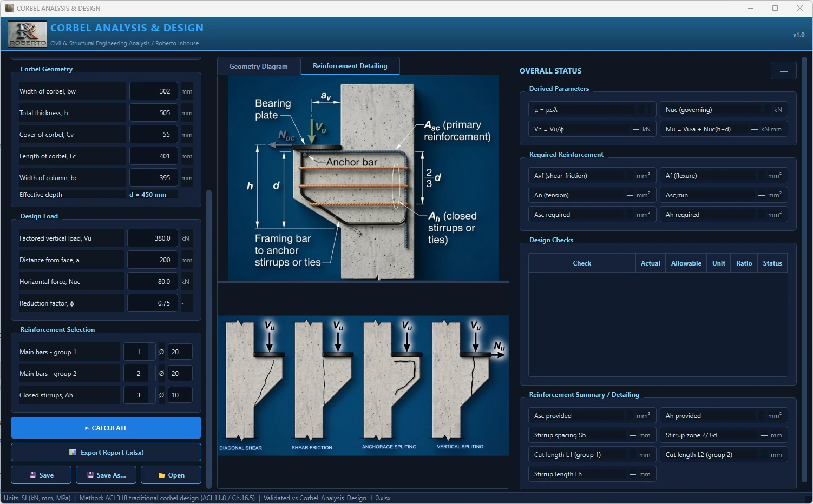Screen dimensions: 813x504
Task: Close the Corbel Analysis & Design window
Action: click(x=800, y=8)
